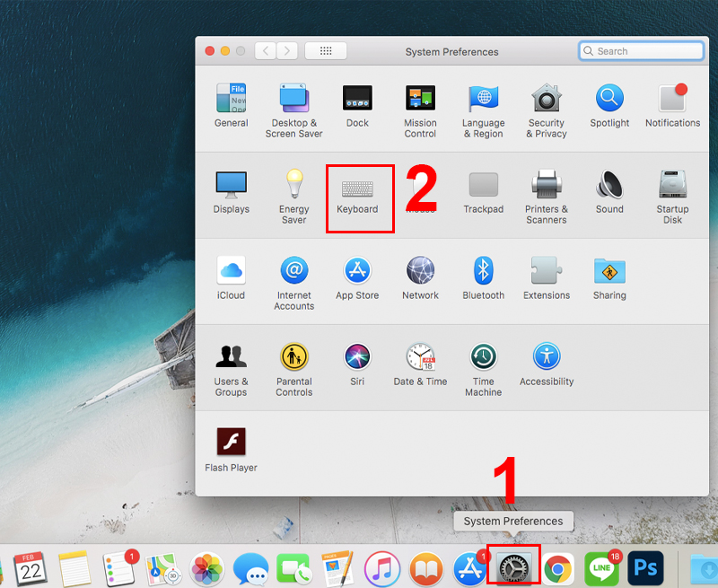The width and height of the screenshot is (718, 588).
Task: Open Sharing preferences
Action: 609,272
